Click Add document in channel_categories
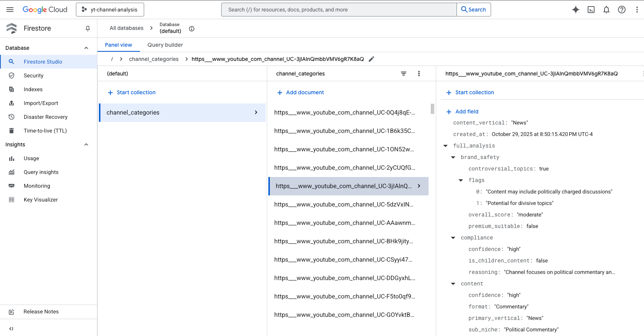 point(301,92)
